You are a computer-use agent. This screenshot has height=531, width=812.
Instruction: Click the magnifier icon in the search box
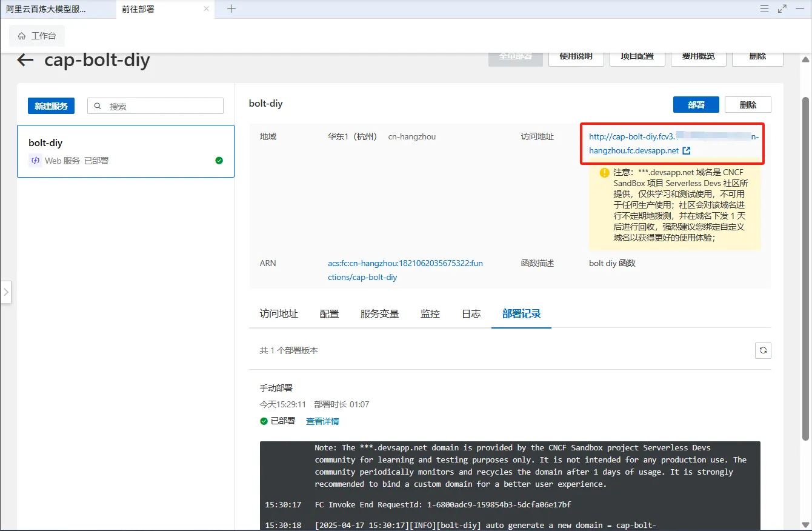pyautogui.click(x=99, y=106)
